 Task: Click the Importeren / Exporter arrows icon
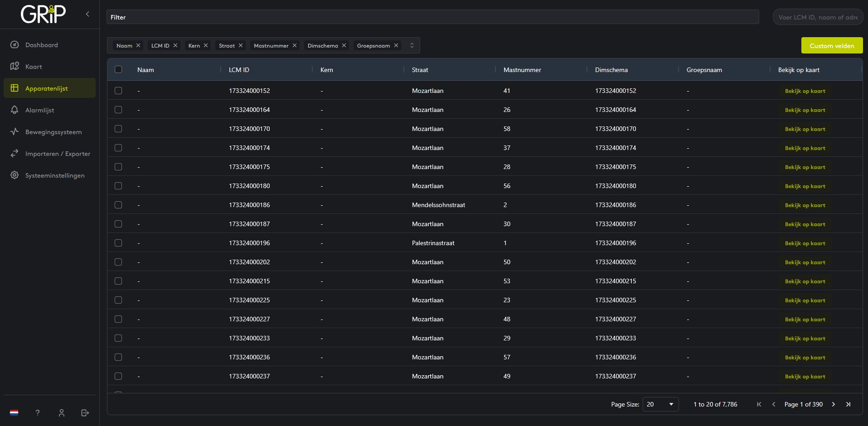point(15,154)
